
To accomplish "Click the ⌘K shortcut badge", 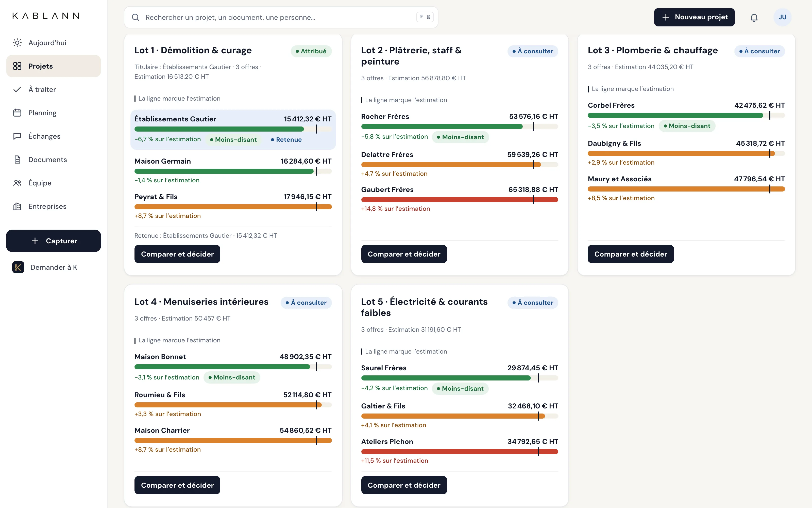I will [425, 17].
